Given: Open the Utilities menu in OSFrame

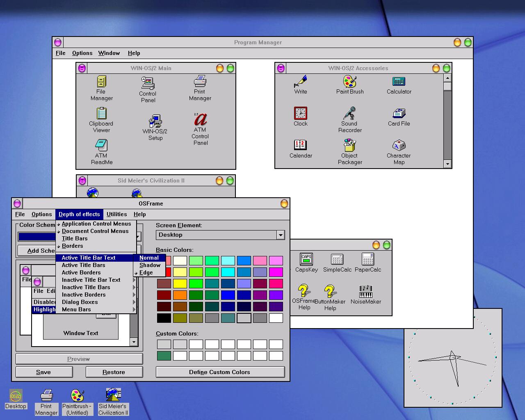Looking at the screenshot, I should pyautogui.click(x=116, y=214).
